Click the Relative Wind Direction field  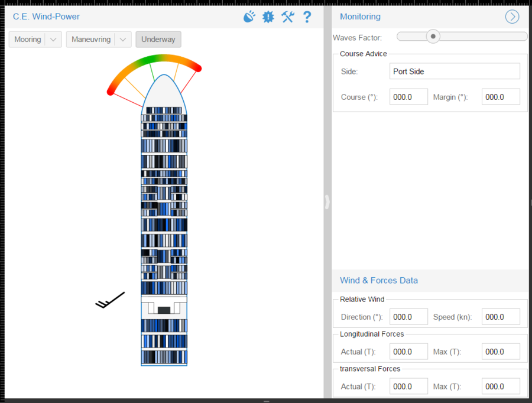point(408,317)
